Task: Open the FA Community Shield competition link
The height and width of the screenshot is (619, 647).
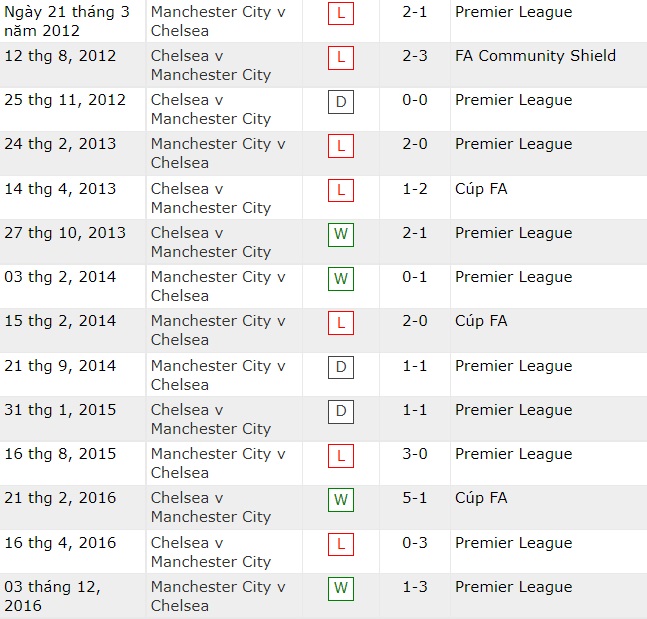Action: [x=535, y=56]
